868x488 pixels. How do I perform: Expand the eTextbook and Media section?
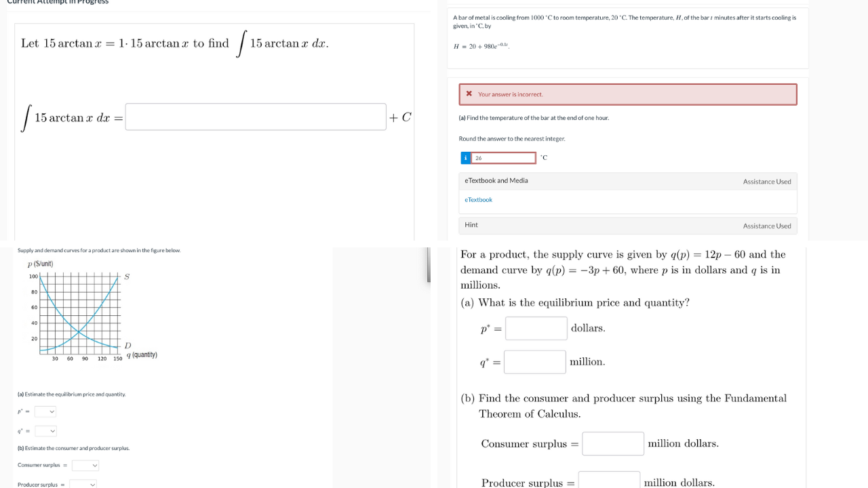496,180
